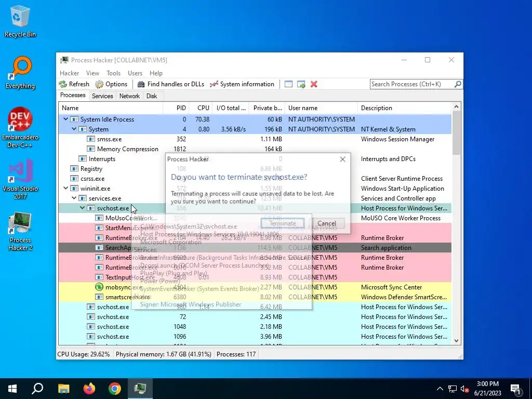
Task: Click the TextInputHost.exe process icon
Action: (x=99, y=277)
